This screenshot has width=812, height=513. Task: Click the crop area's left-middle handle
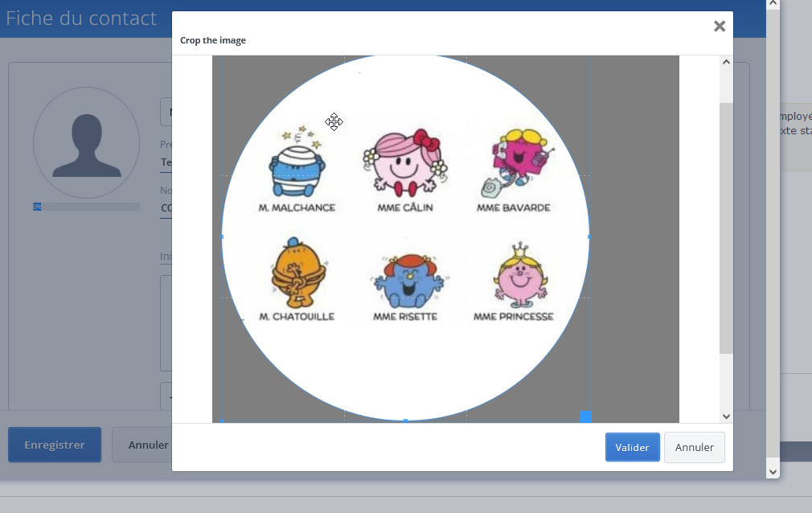[x=222, y=237]
